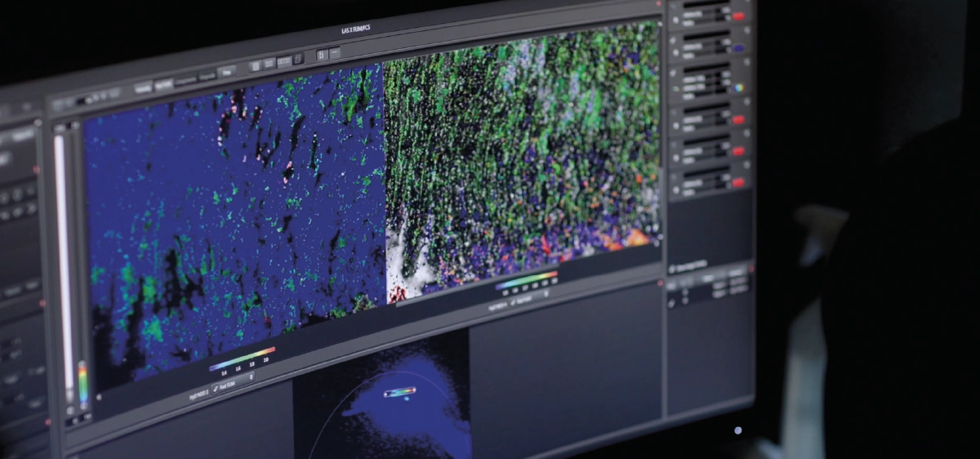Select the leftmost tab in the top tab row
Screen dimensions: 980x459
tap(143, 87)
